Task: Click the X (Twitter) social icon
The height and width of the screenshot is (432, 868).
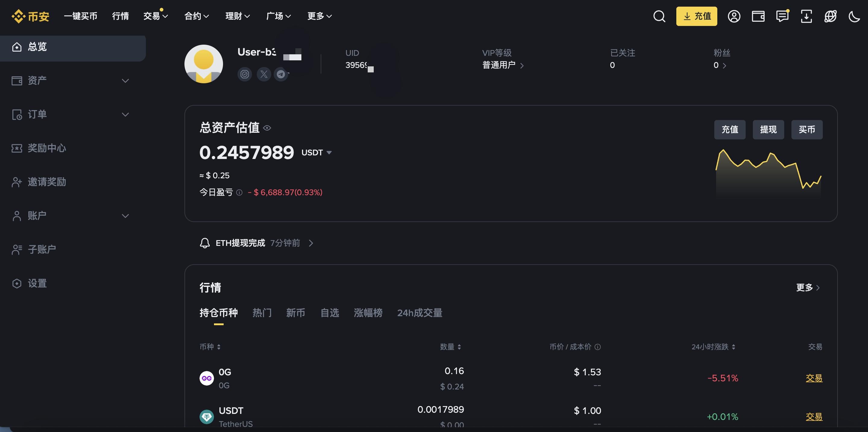Action: click(x=264, y=74)
